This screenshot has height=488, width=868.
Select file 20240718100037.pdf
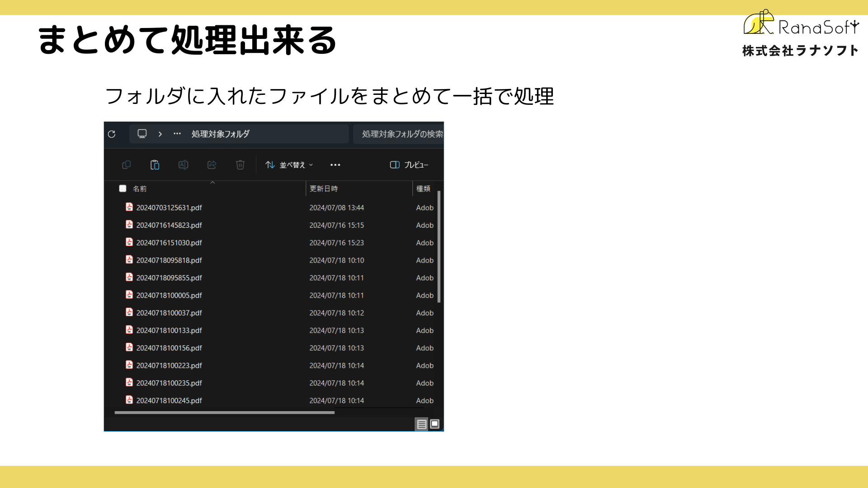tap(169, 313)
